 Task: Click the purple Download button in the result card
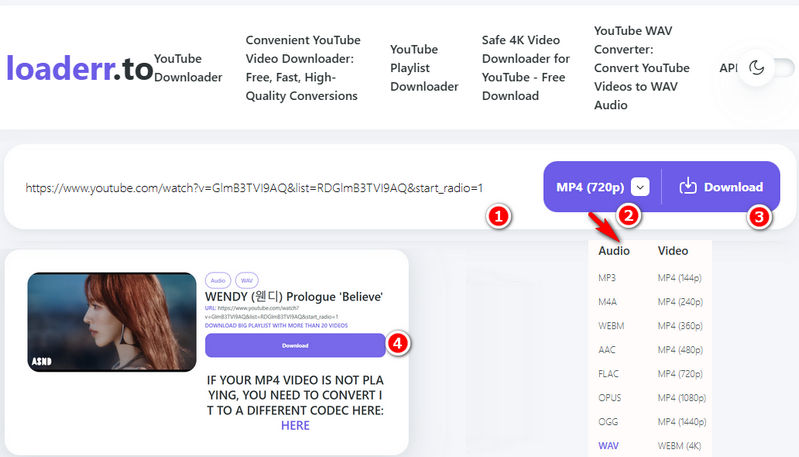(x=295, y=345)
